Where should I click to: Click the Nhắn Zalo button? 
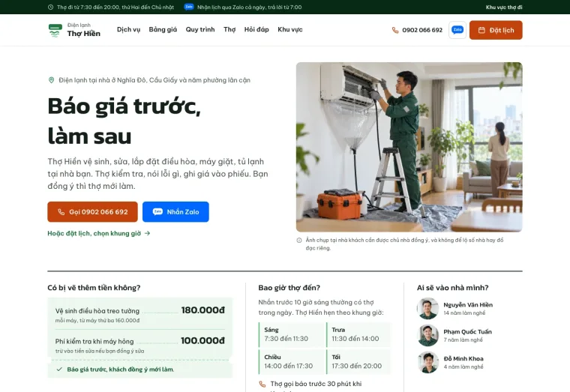(175, 212)
